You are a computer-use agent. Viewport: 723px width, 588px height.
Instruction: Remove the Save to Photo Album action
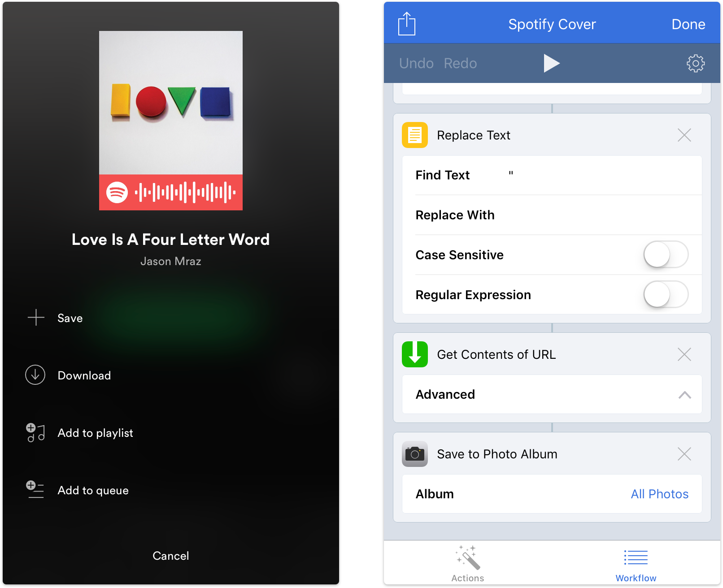tap(684, 454)
